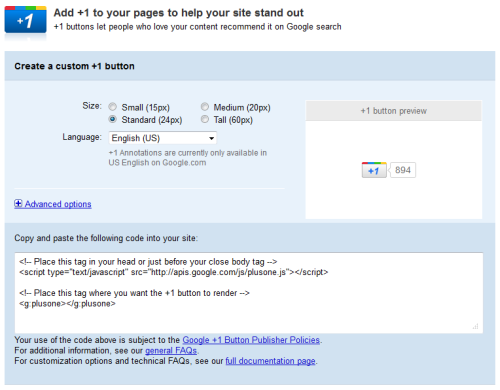Click the large Google +1 logo icon
The height and width of the screenshot is (390, 500).
click(x=25, y=20)
